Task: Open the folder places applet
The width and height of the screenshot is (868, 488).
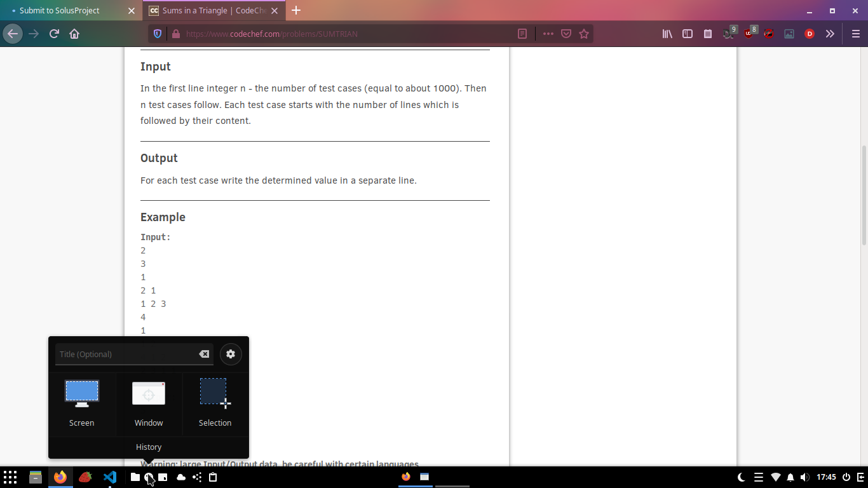Action: (135, 477)
